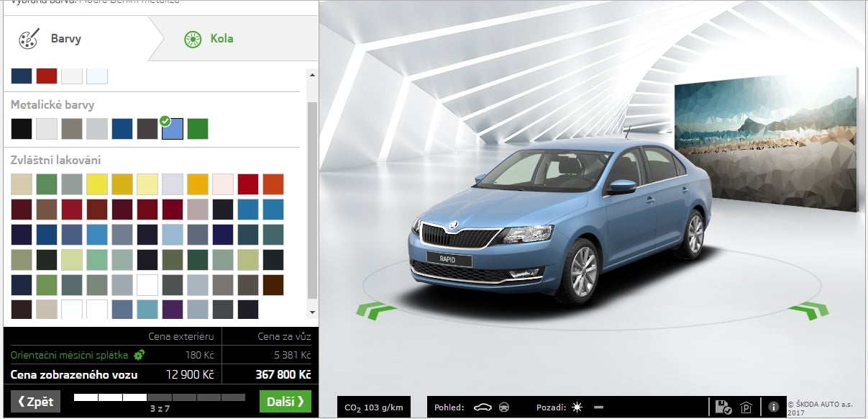The image size is (868, 419).
Task: Pick the orange-red special paint swatch
Action: [273, 184]
